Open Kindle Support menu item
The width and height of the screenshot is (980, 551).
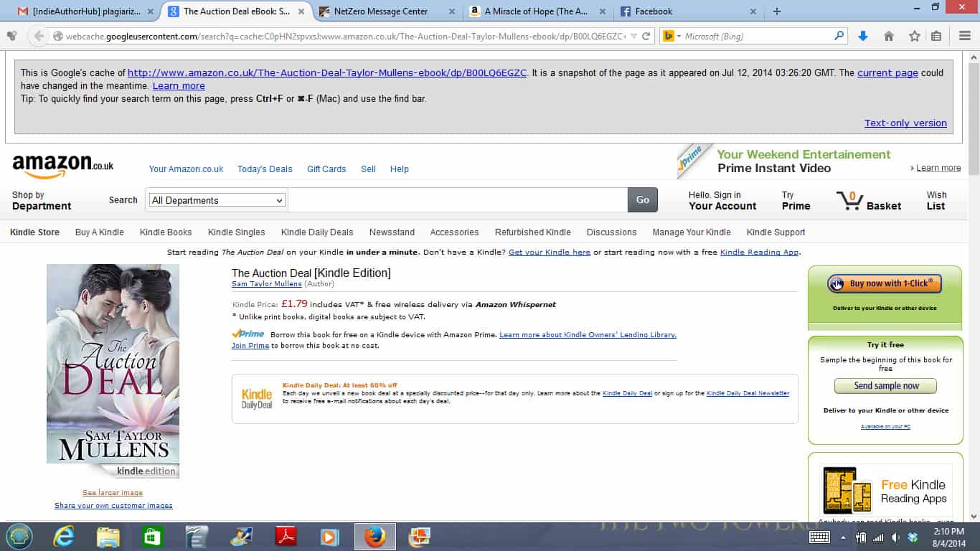(x=776, y=232)
